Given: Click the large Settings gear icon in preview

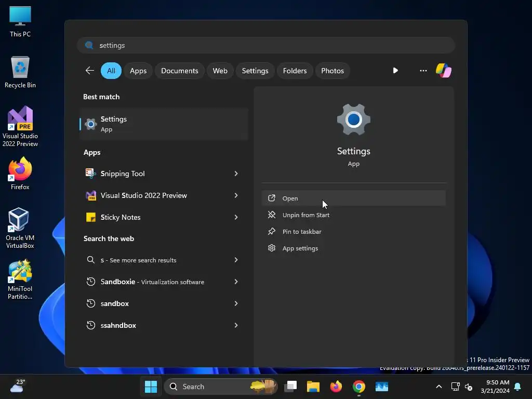Looking at the screenshot, I should click(353, 119).
